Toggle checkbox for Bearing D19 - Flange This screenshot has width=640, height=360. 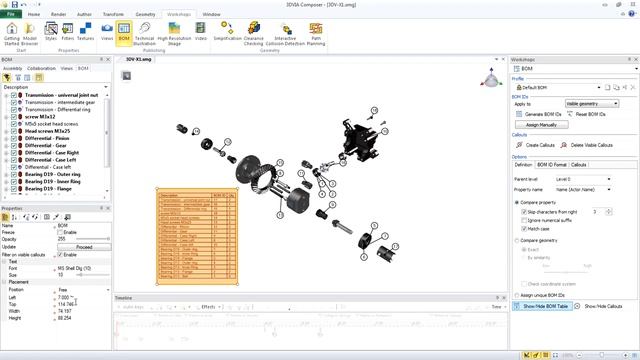click(x=13, y=189)
